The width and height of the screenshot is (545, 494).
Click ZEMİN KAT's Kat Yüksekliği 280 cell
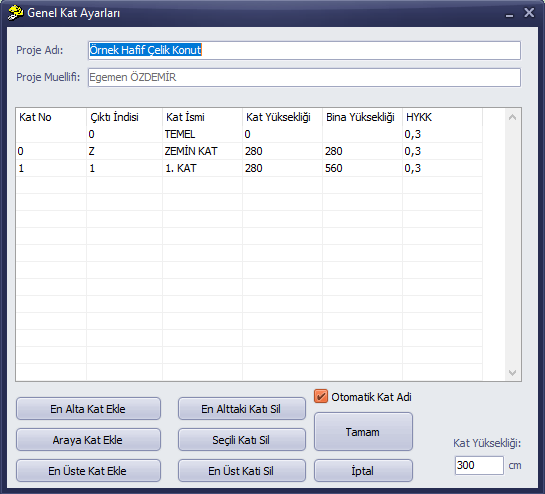[x=283, y=151]
